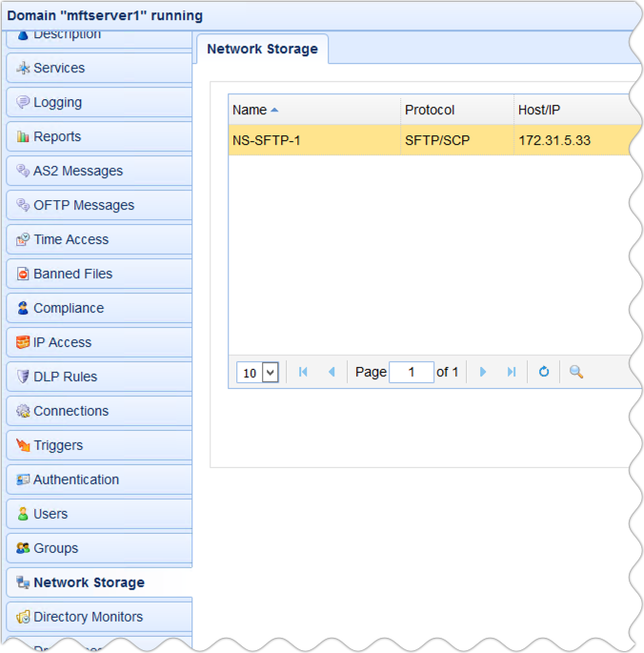Go to previous page arrow icon
The width and height of the screenshot is (644, 653).
click(x=332, y=373)
